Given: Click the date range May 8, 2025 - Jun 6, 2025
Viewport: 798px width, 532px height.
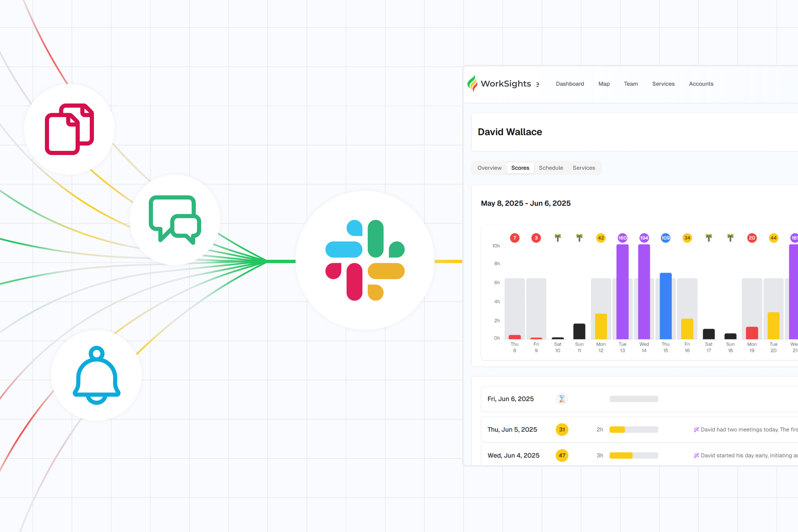Looking at the screenshot, I should point(526,203).
